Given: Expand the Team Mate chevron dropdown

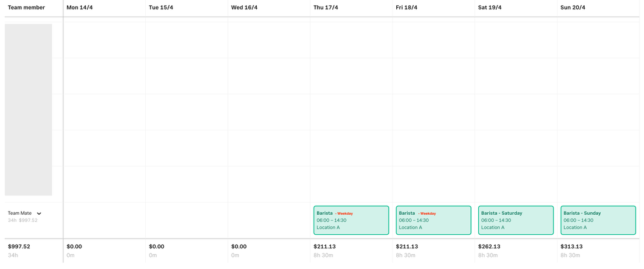Looking at the screenshot, I should click(39, 214).
